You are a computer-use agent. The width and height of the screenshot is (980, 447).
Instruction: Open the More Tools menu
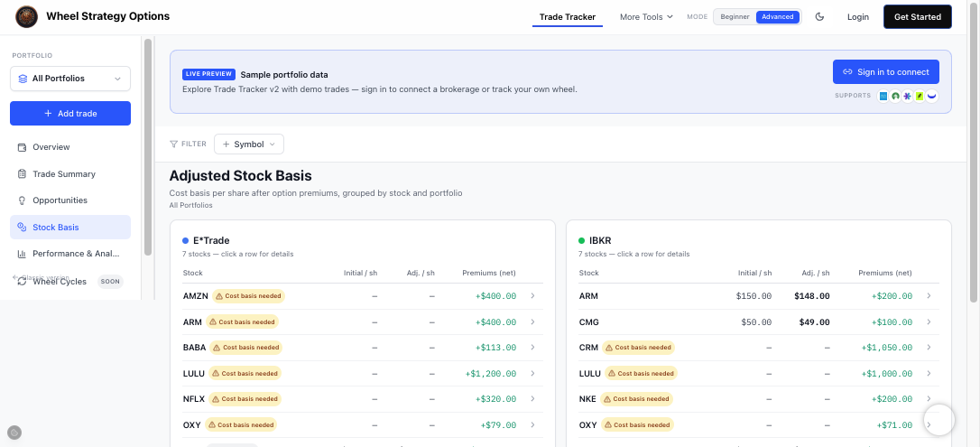[646, 17]
